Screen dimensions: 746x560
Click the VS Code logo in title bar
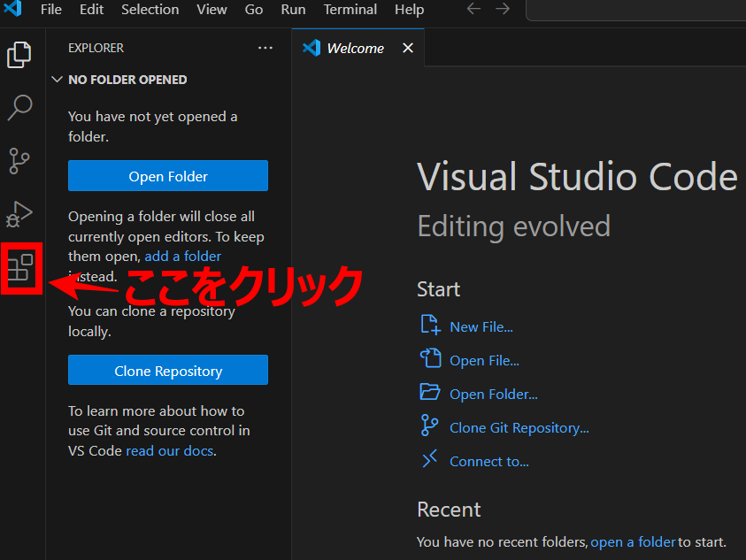point(13,8)
